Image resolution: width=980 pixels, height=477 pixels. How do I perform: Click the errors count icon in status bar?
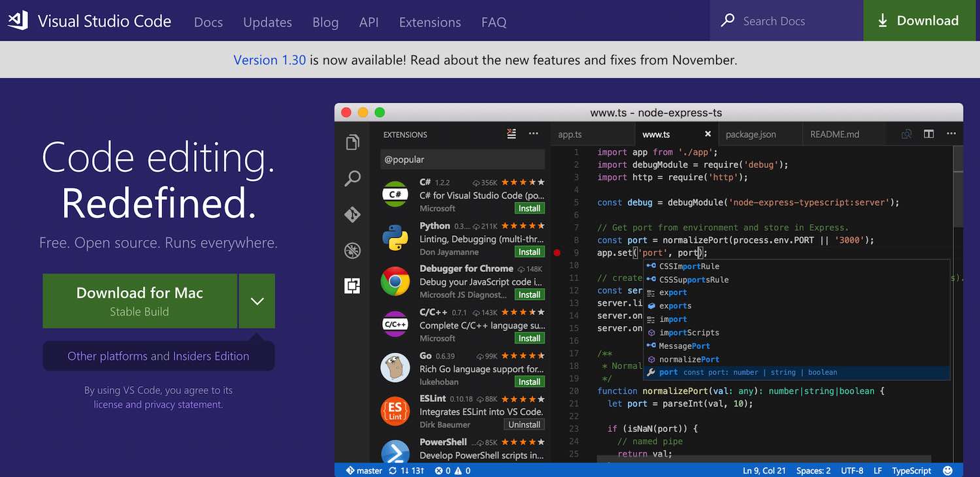tap(439, 470)
